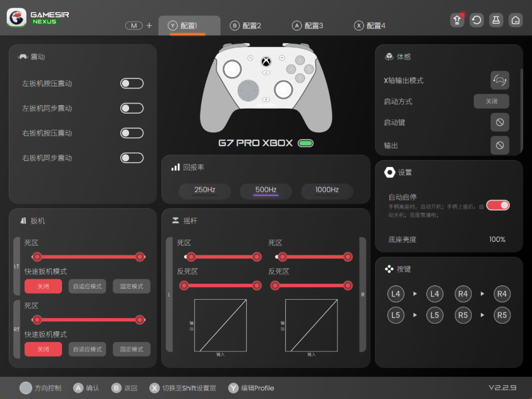Image resolution: width=532 pixels, height=399 pixels.
Task: Click the mapped R5 target icon
Action: click(502, 315)
